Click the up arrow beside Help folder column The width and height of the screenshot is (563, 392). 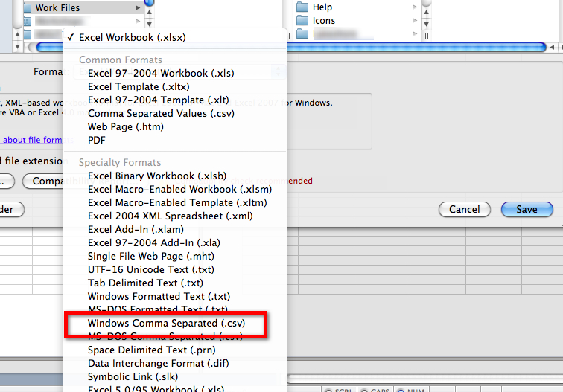click(x=426, y=12)
